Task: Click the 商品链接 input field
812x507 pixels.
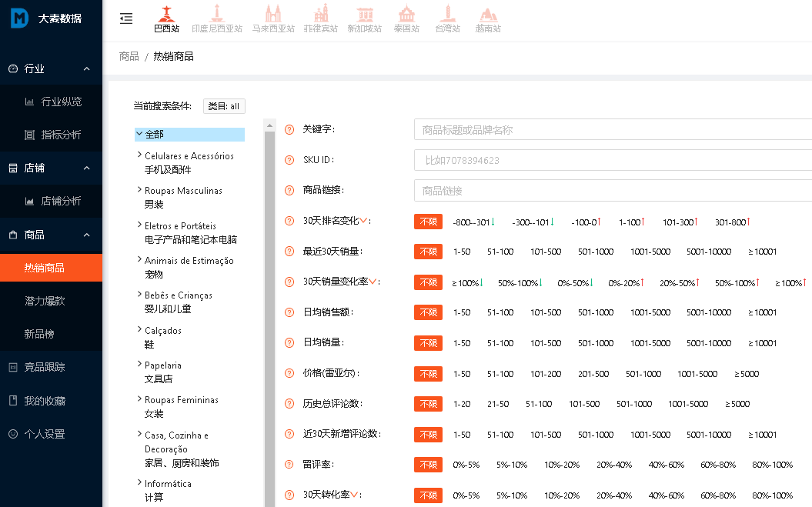Action: 613,191
